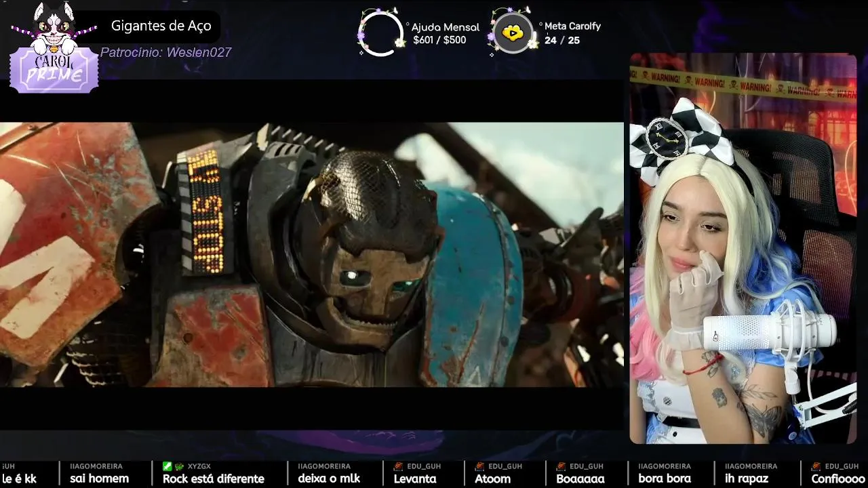Click username IIAGOMOREIRA above "ih rapaz"

pyautogui.click(x=751, y=466)
